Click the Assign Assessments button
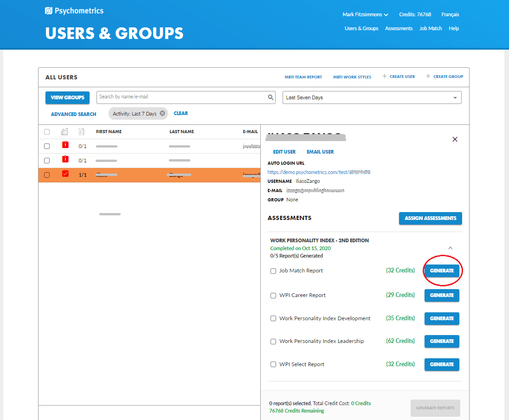Screen dimensions: 509x420 click(x=430, y=218)
